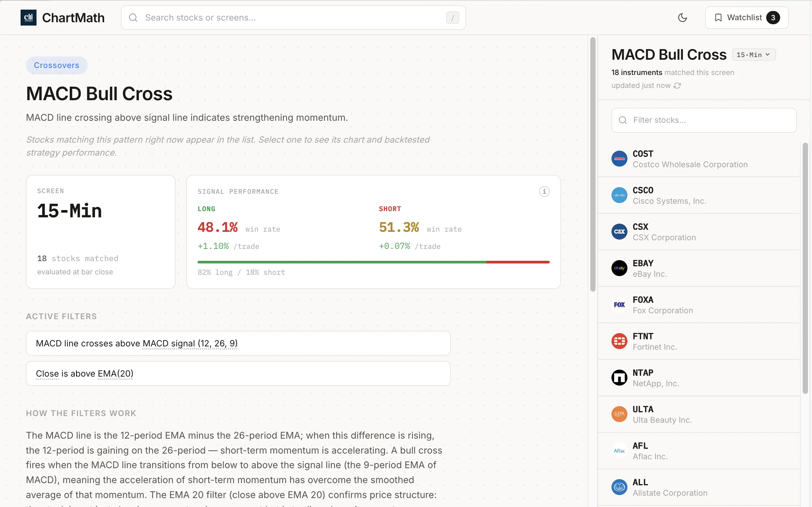Refresh the screen results icon
Viewport: 812px width, 507px height.
click(677, 86)
